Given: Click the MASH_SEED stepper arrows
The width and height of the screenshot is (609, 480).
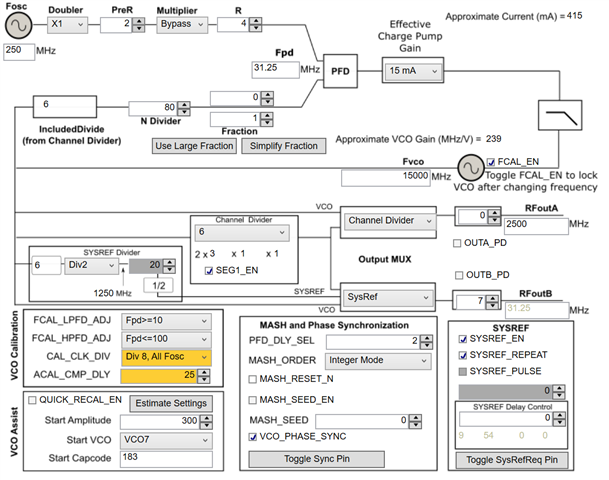Looking at the screenshot, I should [416, 421].
